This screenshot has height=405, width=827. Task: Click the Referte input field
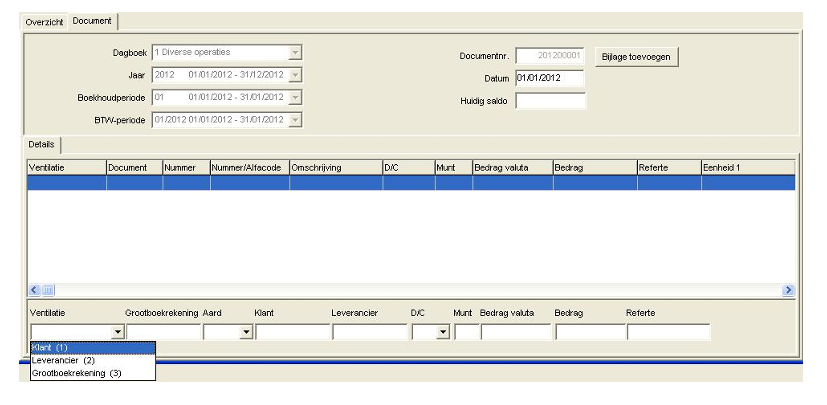coord(669,332)
